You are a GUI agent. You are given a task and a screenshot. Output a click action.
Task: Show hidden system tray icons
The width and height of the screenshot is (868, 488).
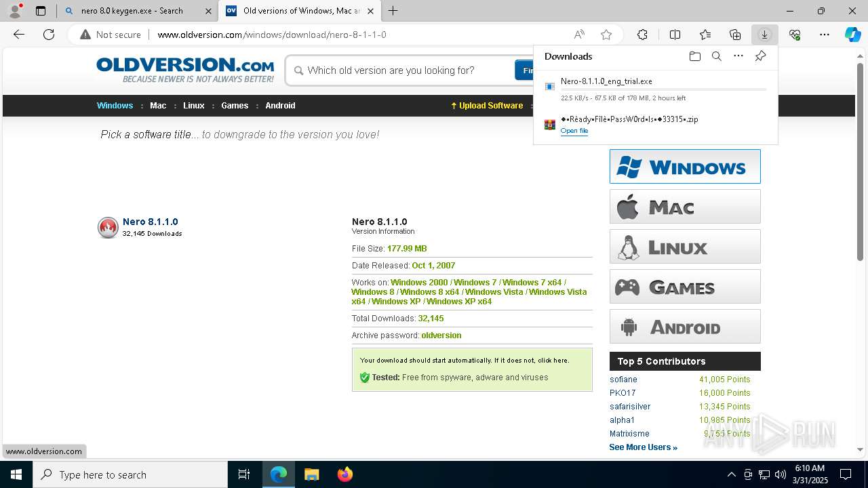731,474
